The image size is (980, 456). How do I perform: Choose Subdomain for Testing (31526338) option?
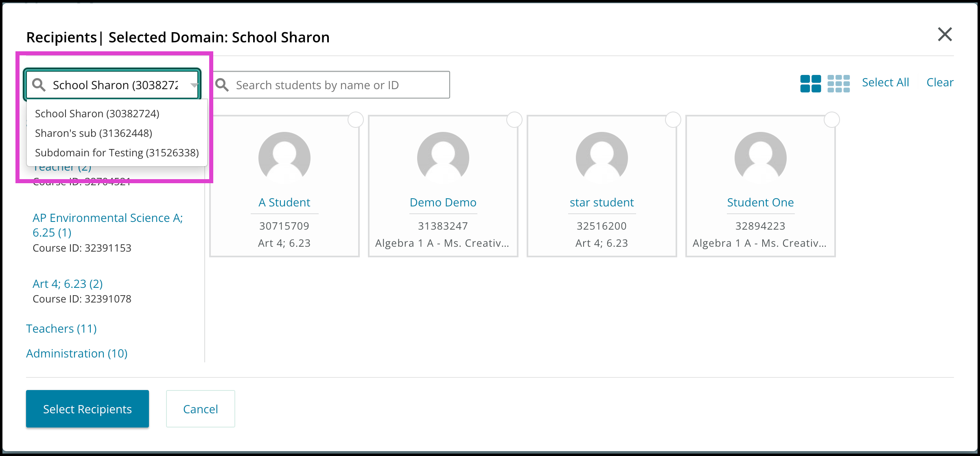(117, 153)
